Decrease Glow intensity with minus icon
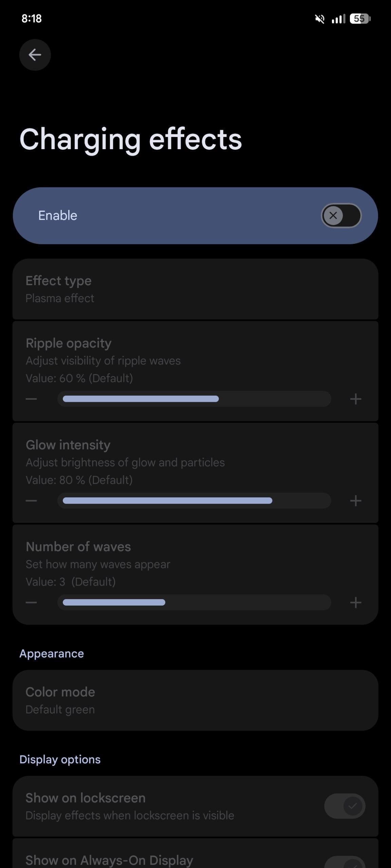The image size is (391, 868). pyautogui.click(x=31, y=501)
